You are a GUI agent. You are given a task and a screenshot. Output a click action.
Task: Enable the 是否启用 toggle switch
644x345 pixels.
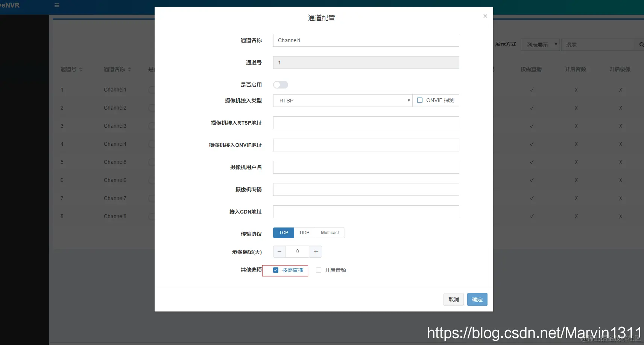tap(281, 85)
